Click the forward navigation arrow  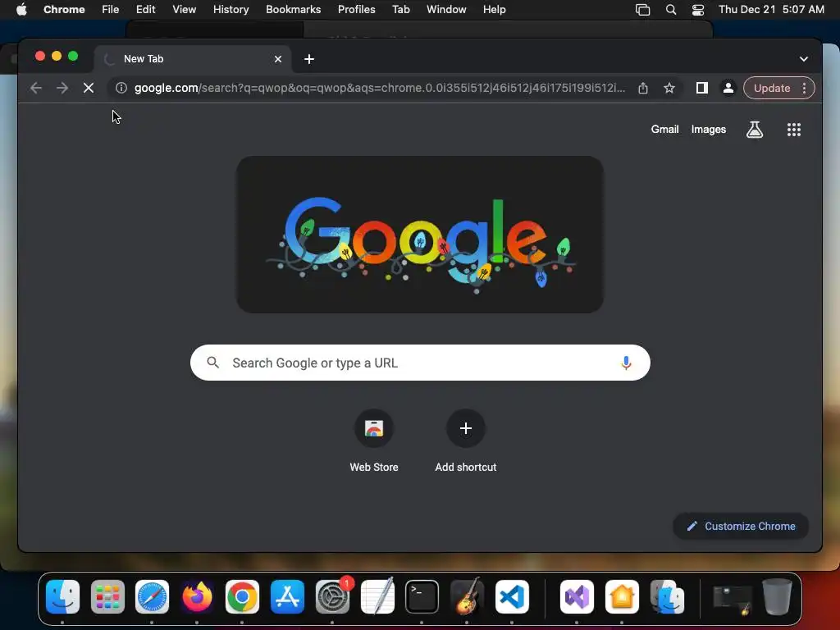tap(62, 88)
